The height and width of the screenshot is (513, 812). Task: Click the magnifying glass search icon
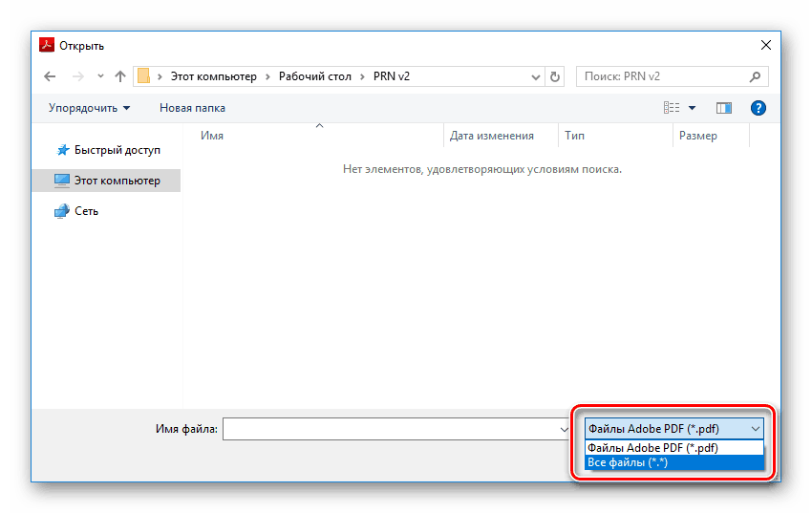tap(755, 76)
